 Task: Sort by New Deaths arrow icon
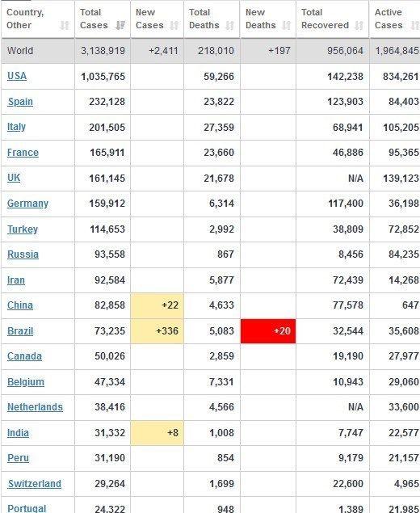[x=286, y=25]
